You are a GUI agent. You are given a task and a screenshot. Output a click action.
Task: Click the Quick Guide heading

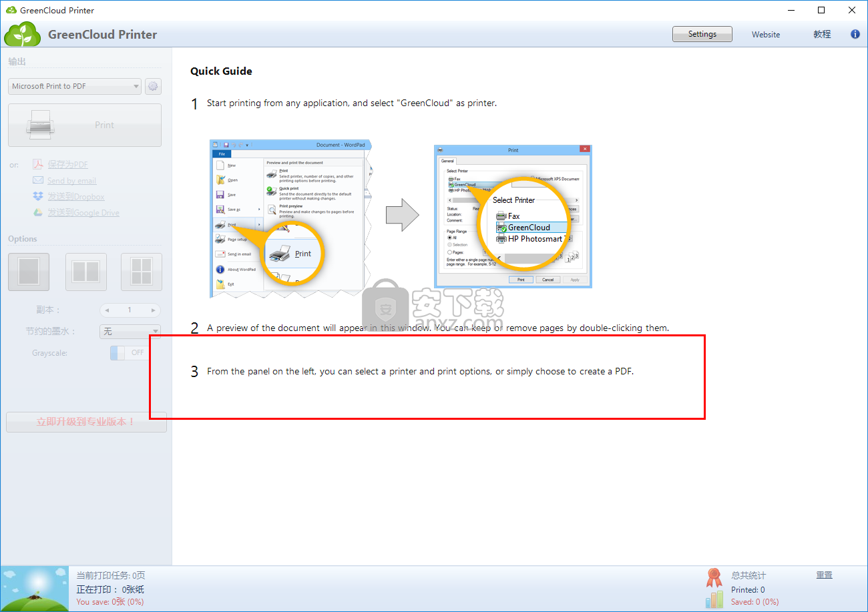click(x=221, y=71)
